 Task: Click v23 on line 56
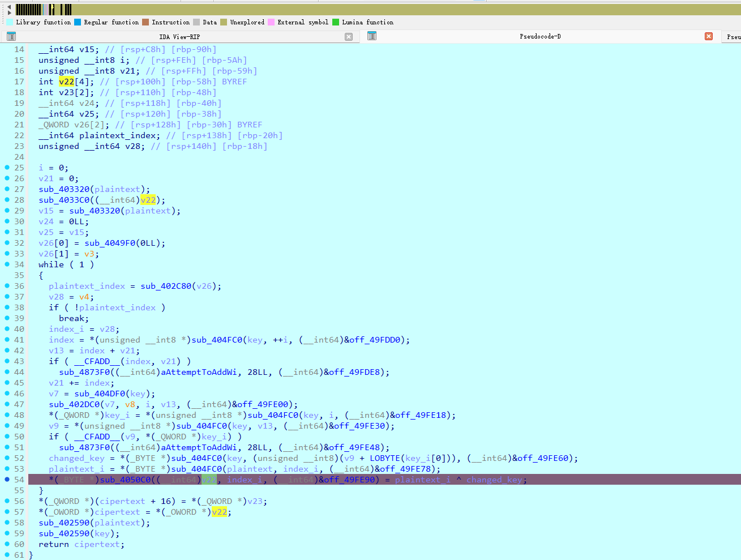pos(255,501)
